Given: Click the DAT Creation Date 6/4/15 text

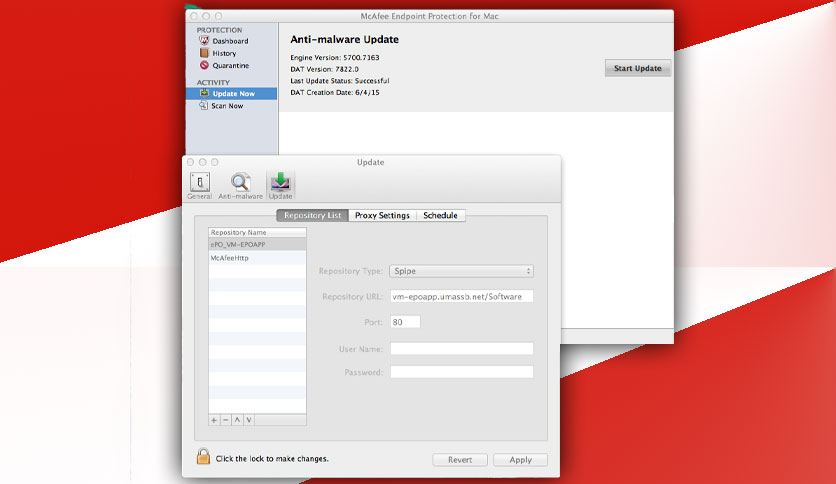Looking at the screenshot, I should click(335, 93).
